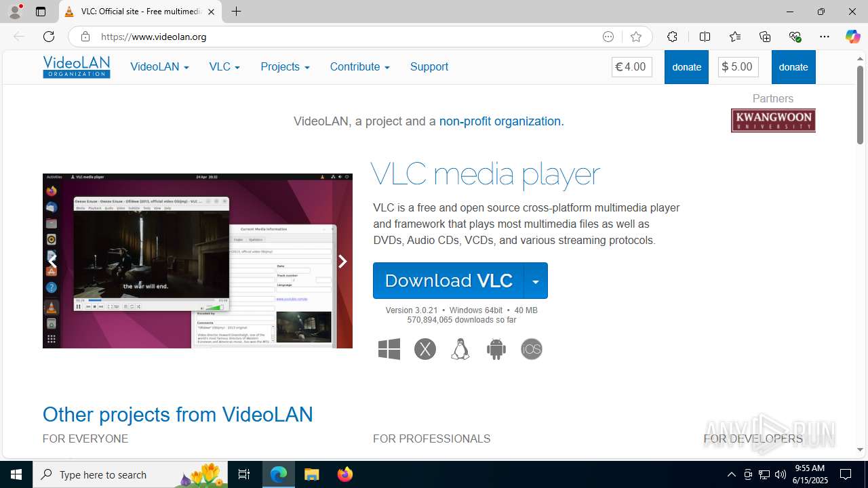The width and height of the screenshot is (868, 488).
Task: Open the iOS platform icon
Action: click(x=532, y=349)
